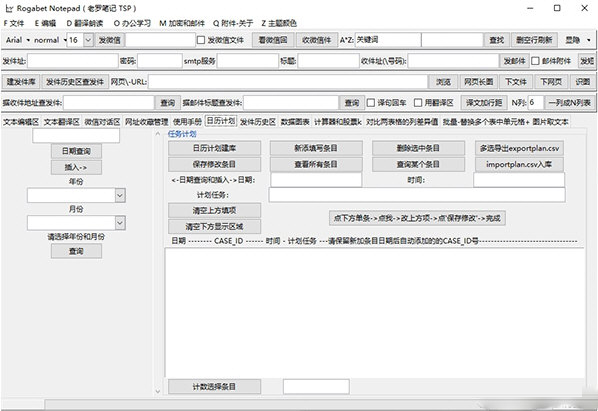Focus the 计划任务 input field
598x411 pixels.
[x=417, y=195]
